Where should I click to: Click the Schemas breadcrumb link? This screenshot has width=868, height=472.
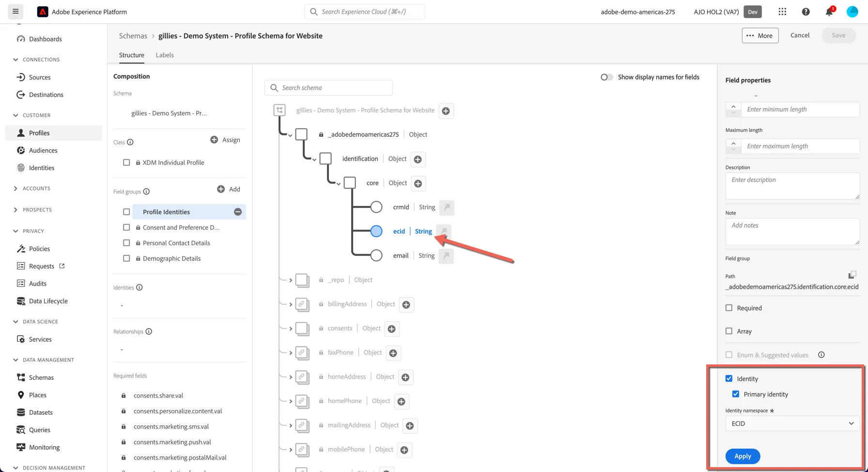pyautogui.click(x=133, y=36)
